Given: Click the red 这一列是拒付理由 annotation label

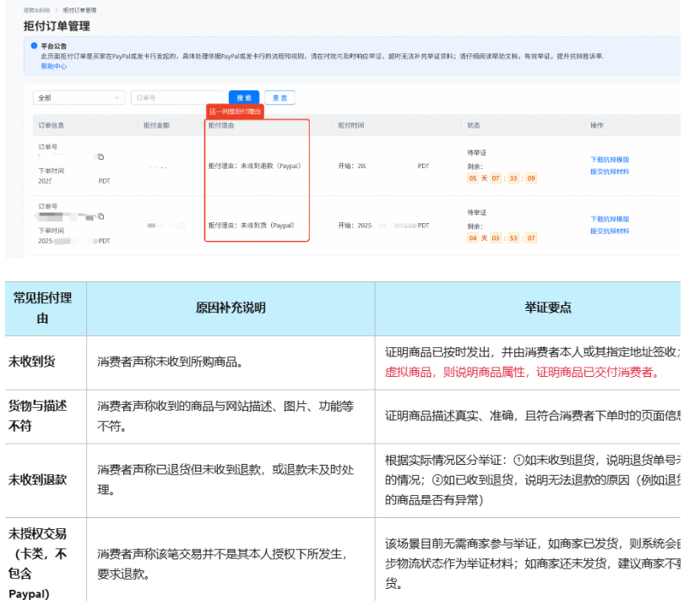Looking at the screenshot, I should click(x=236, y=112).
